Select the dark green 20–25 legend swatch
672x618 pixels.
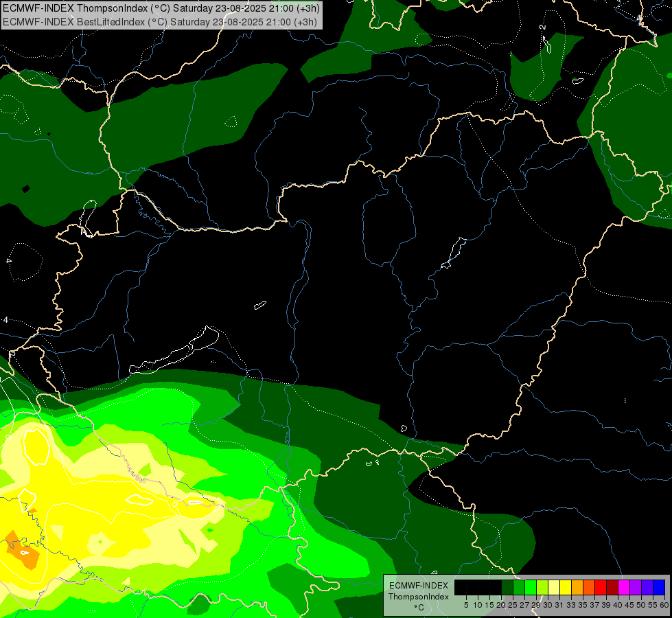(507, 587)
